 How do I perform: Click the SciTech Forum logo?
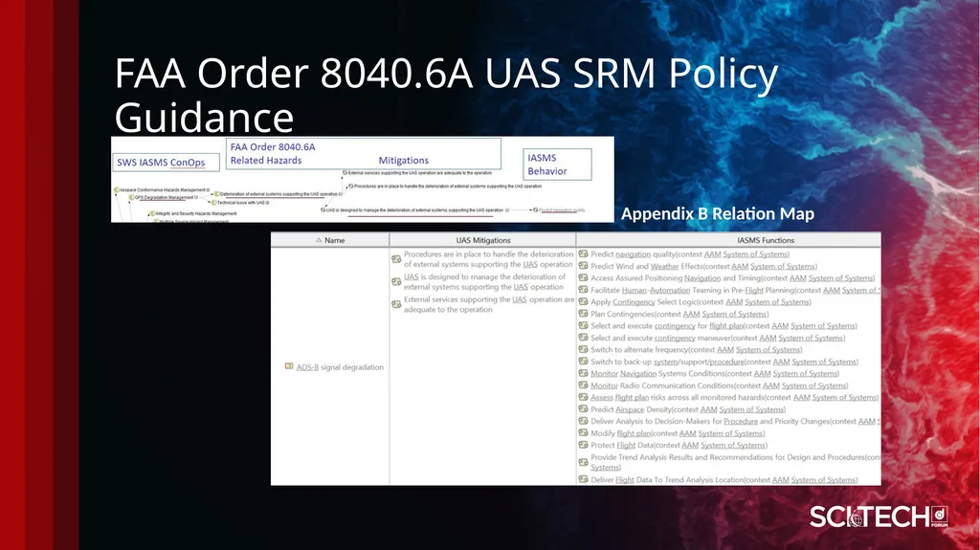(879, 517)
